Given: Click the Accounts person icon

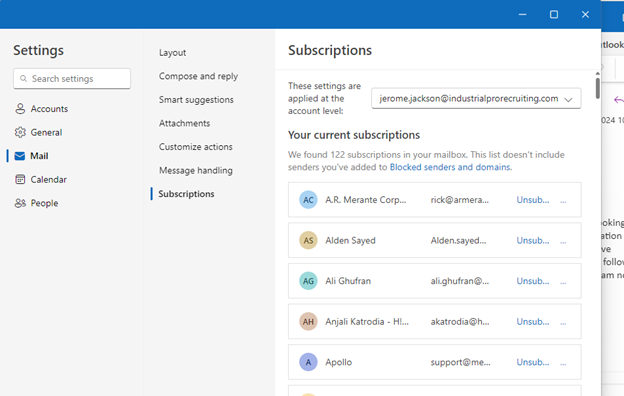Looking at the screenshot, I should [20, 109].
